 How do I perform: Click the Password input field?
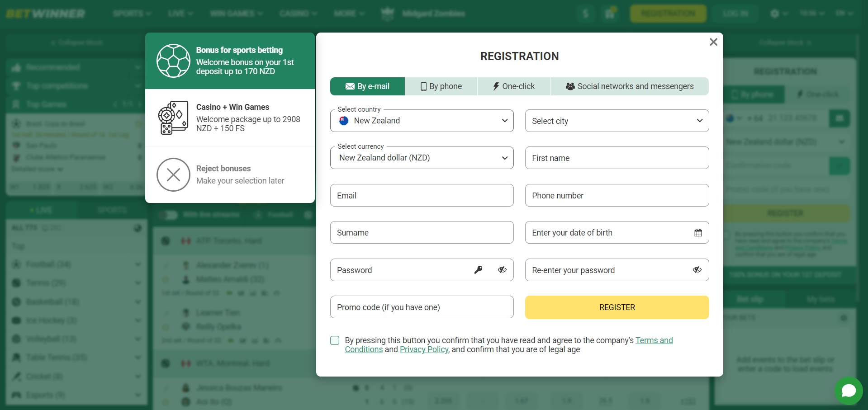(x=422, y=270)
